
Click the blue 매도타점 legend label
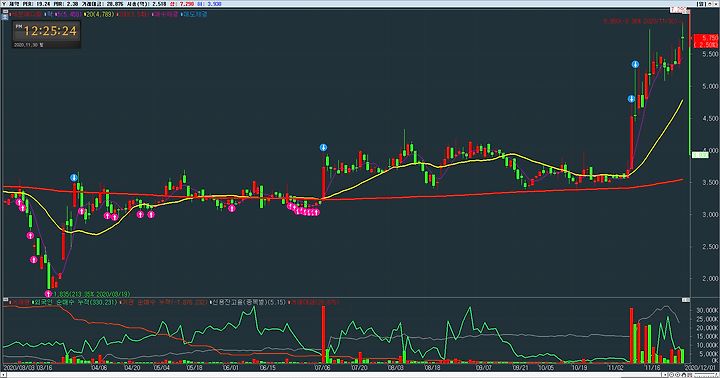pyautogui.click(x=195, y=14)
